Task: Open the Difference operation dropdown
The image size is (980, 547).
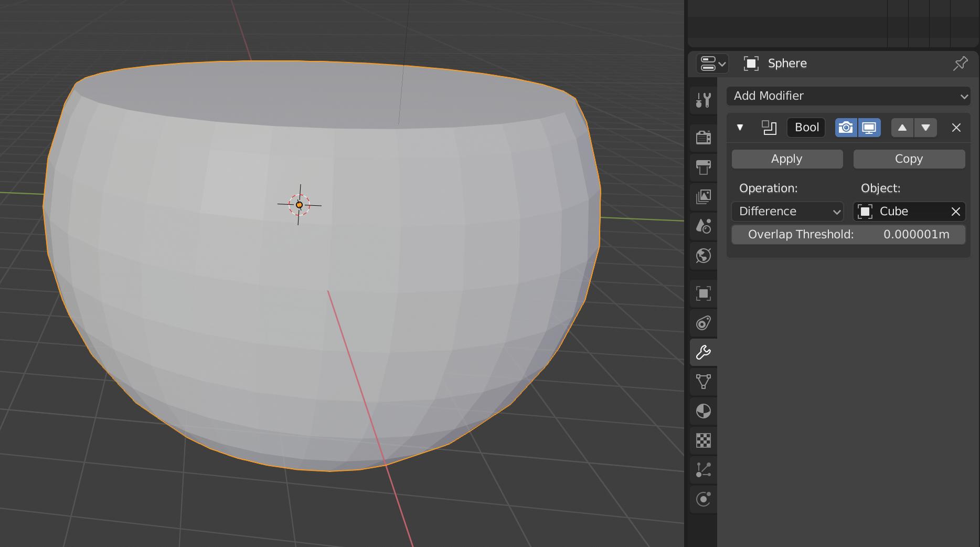Action: tap(787, 212)
